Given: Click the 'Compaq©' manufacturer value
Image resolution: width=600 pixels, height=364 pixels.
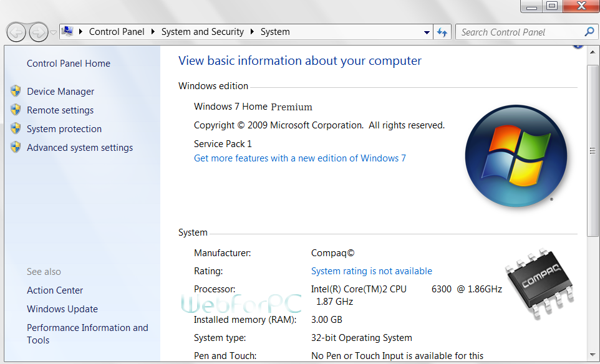Looking at the screenshot, I should coord(333,253).
